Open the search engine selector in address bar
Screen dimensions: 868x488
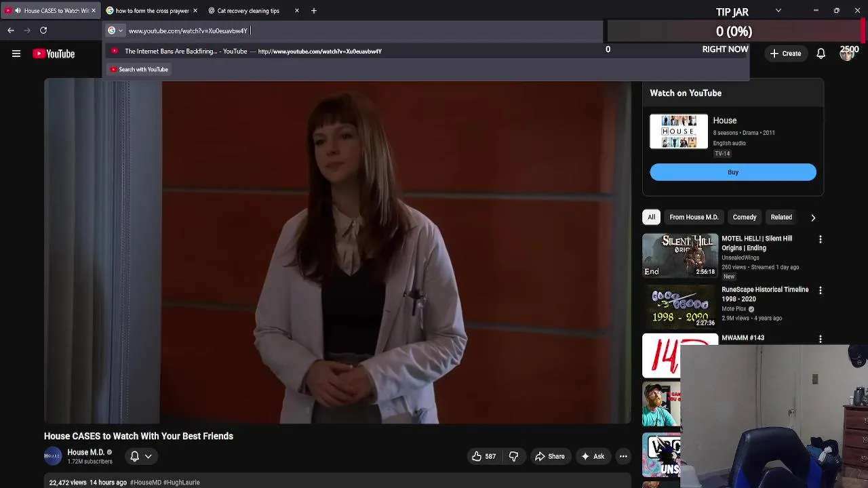pyautogui.click(x=115, y=30)
